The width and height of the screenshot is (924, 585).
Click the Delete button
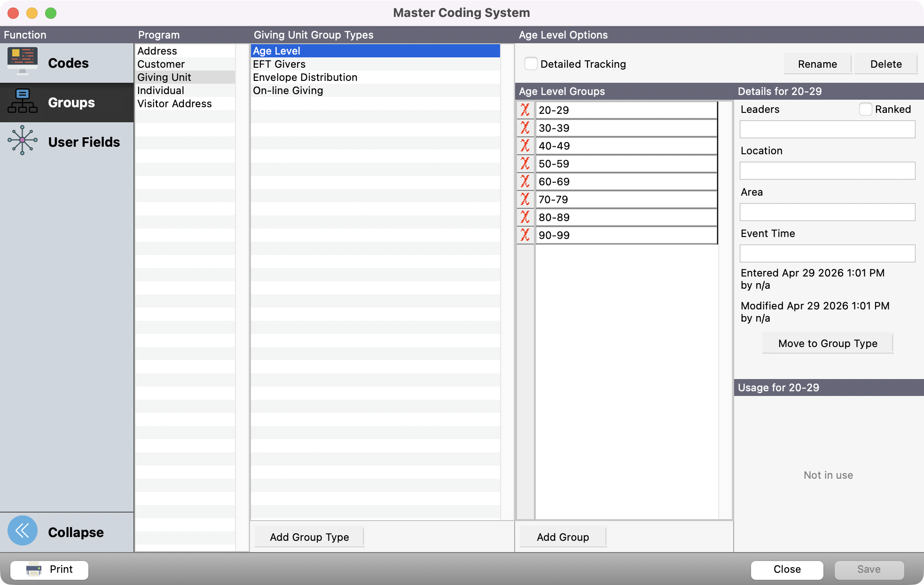886,64
